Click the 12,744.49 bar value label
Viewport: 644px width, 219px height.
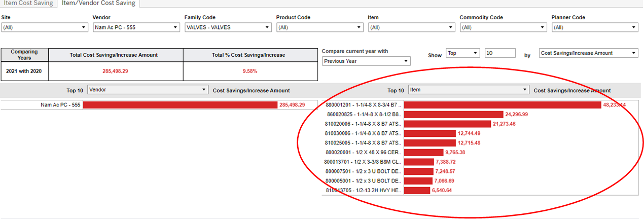(x=469, y=133)
